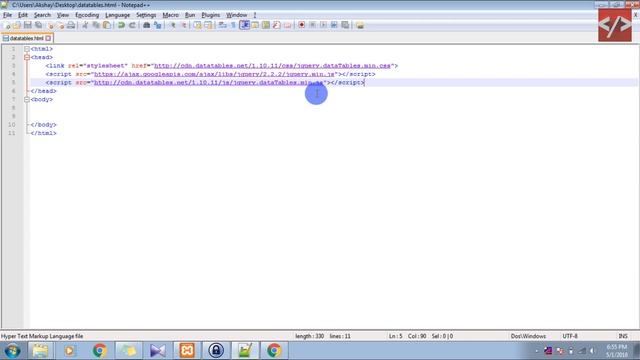Open the Run menu

[190, 15]
